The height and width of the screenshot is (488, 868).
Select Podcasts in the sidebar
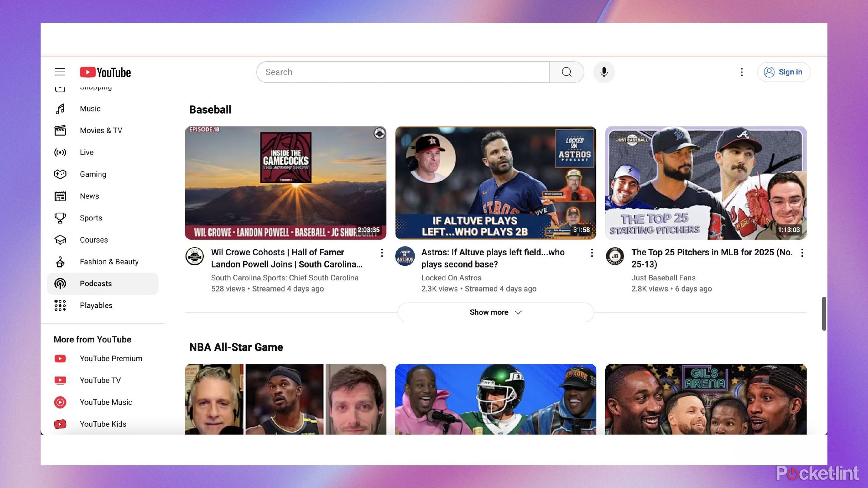tap(103, 284)
